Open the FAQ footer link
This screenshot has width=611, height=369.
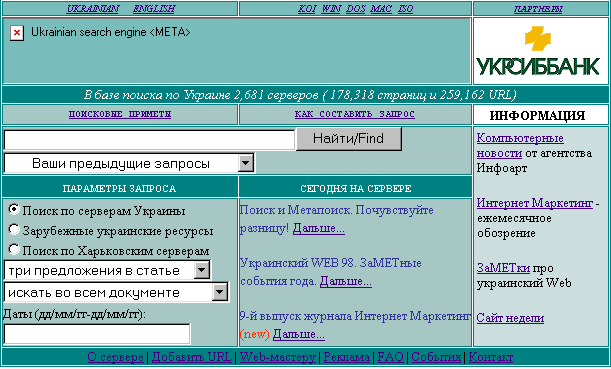pos(390,357)
